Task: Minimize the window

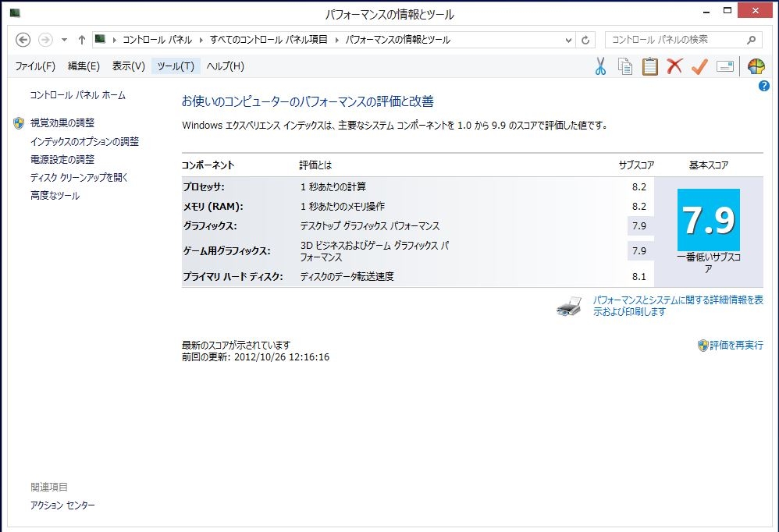Action: [x=706, y=11]
